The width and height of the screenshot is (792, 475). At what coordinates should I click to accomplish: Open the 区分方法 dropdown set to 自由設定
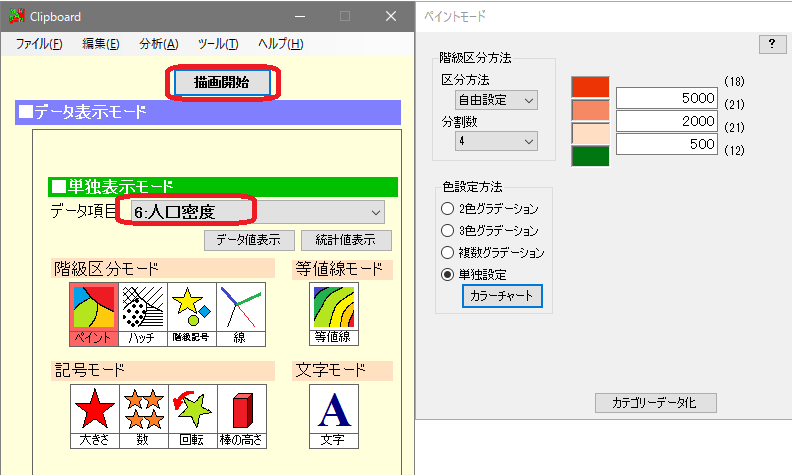point(496,100)
